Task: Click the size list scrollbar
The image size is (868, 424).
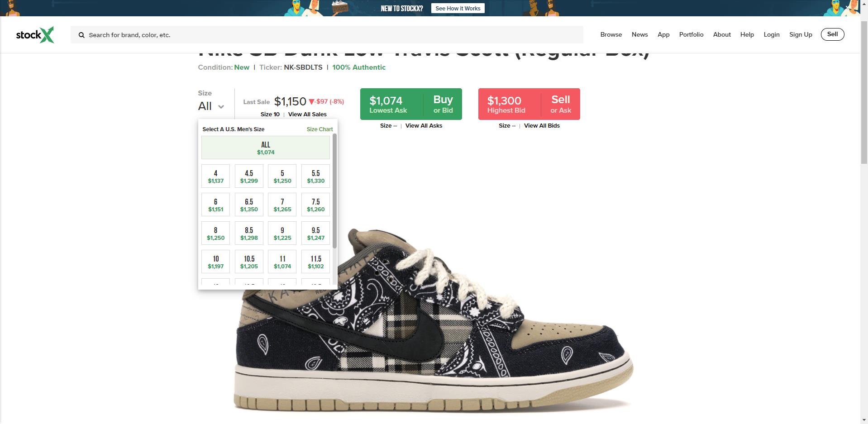Action: (334, 191)
